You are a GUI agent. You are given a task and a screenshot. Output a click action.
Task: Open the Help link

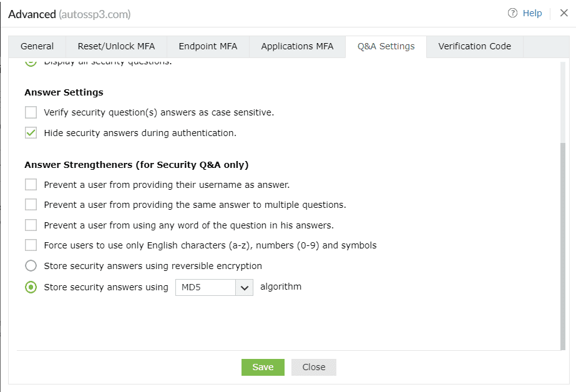532,13
